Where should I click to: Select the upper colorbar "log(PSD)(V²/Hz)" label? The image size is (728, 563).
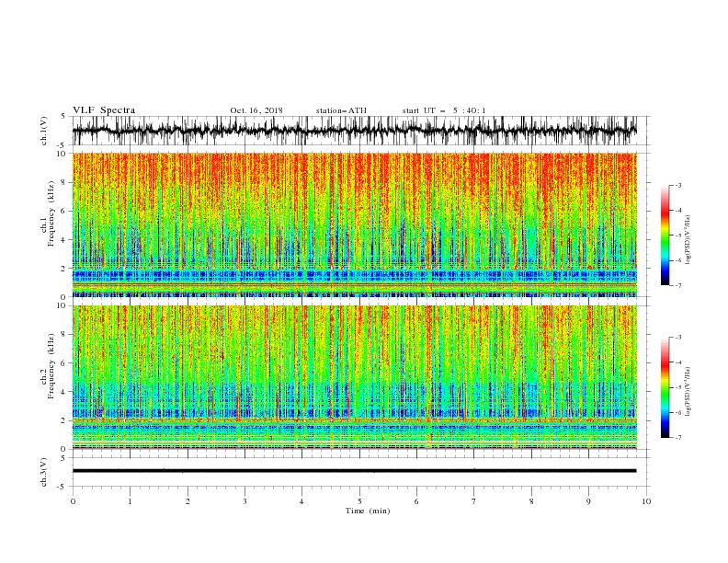(688, 240)
